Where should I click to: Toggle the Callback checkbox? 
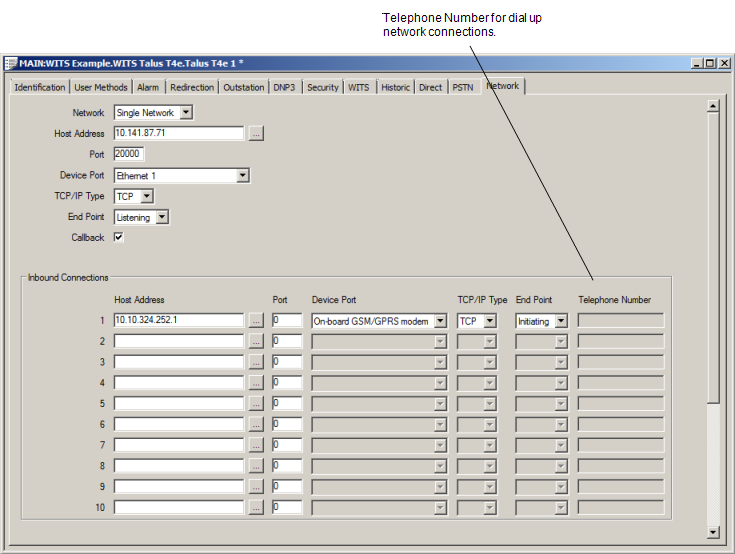pos(119,237)
